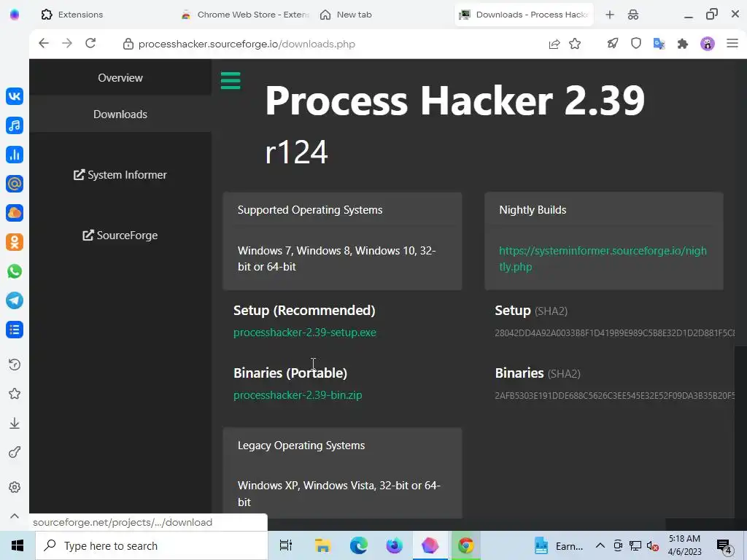Show hidden system tray icons
Image resolution: width=747 pixels, height=560 pixels.
click(x=600, y=545)
